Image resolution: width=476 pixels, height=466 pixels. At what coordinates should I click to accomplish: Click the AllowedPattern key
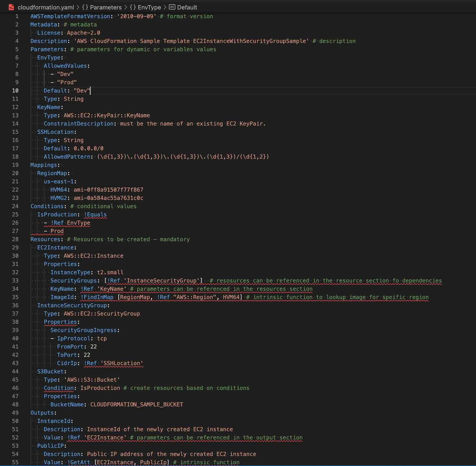67,157
